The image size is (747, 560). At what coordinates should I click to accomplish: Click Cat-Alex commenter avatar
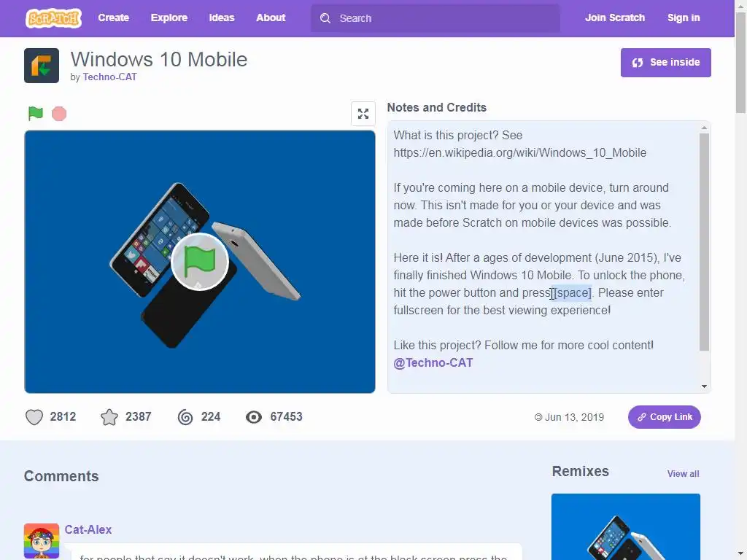tap(42, 541)
